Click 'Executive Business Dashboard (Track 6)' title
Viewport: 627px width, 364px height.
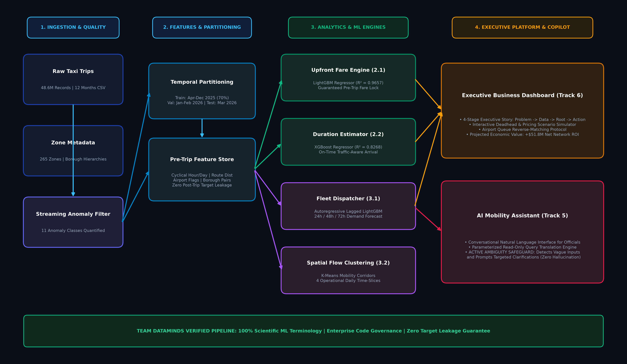click(522, 95)
